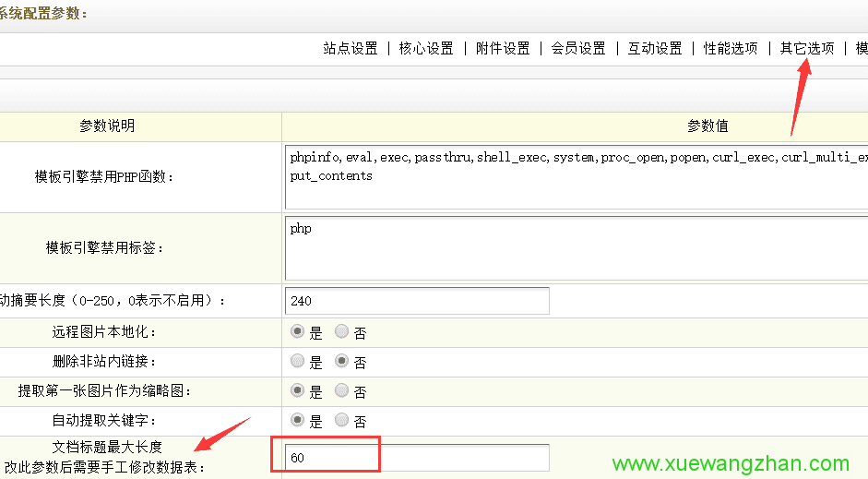Pick 否 for 提取第一张图片作为缩略图

click(341, 391)
